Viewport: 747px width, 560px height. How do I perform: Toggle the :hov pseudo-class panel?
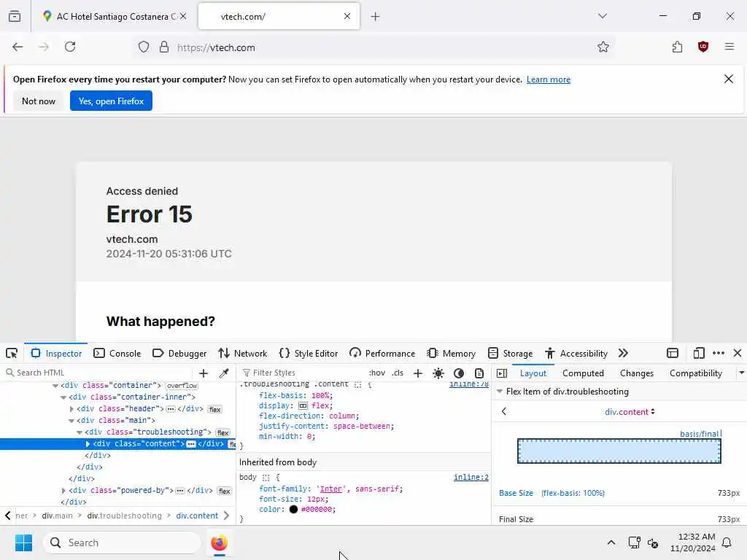click(x=377, y=373)
